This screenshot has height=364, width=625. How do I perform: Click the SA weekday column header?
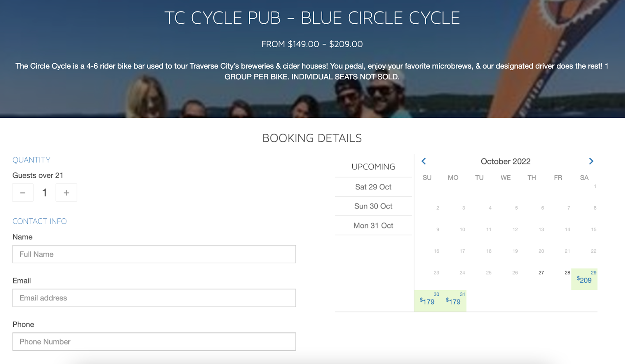584,178
